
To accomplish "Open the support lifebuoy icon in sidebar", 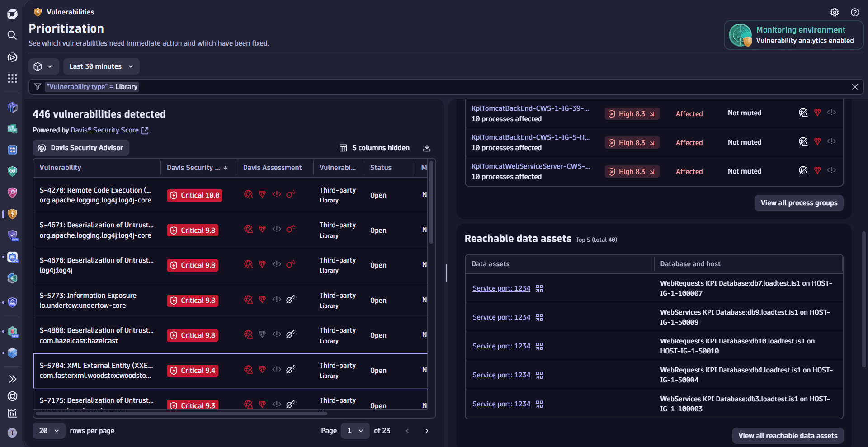I will point(12,396).
